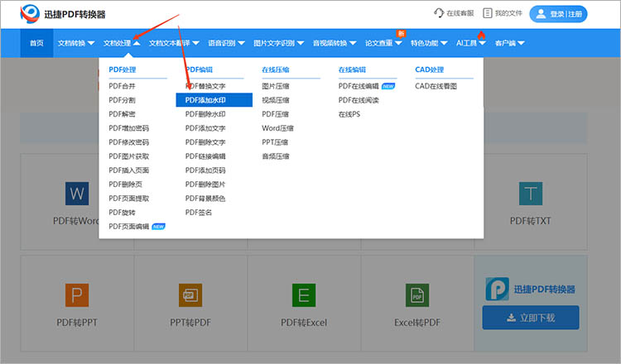The width and height of the screenshot is (621, 364).
Task: Collapse the 文档处理 dropdown
Action: (x=122, y=43)
